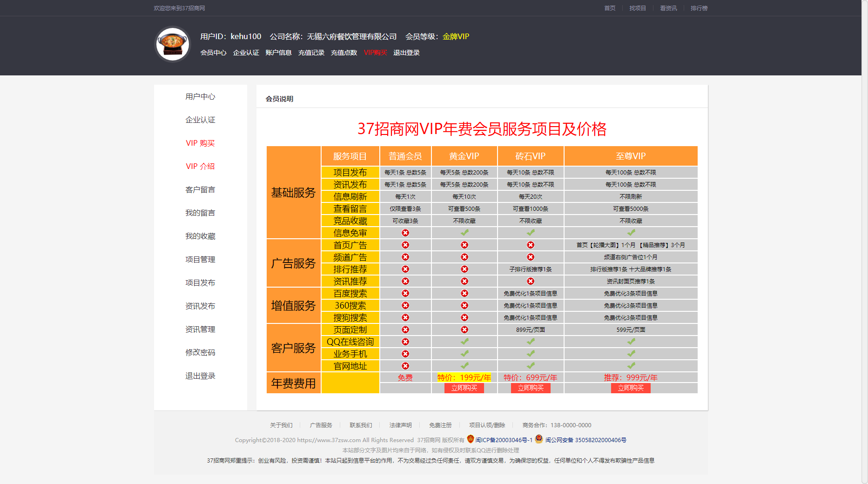Click red cross for 首页广告 普通会员
This screenshot has height=484, width=868.
405,245
